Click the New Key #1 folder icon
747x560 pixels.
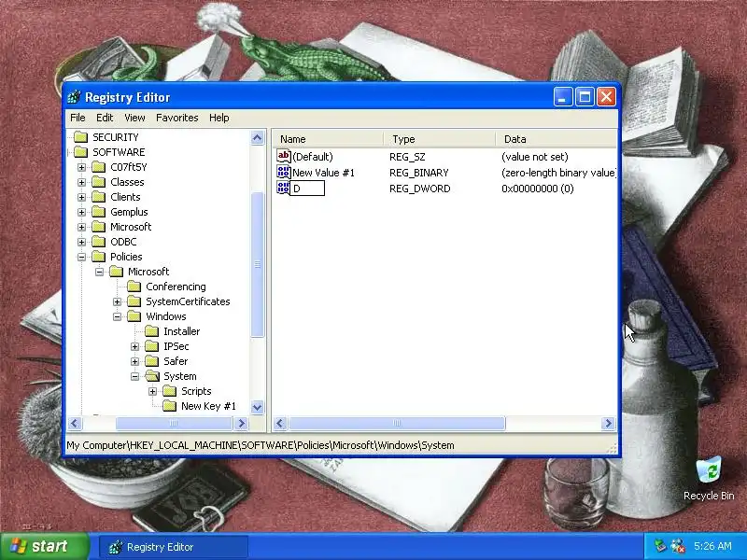pyautogui.click(x=170, y=406)
